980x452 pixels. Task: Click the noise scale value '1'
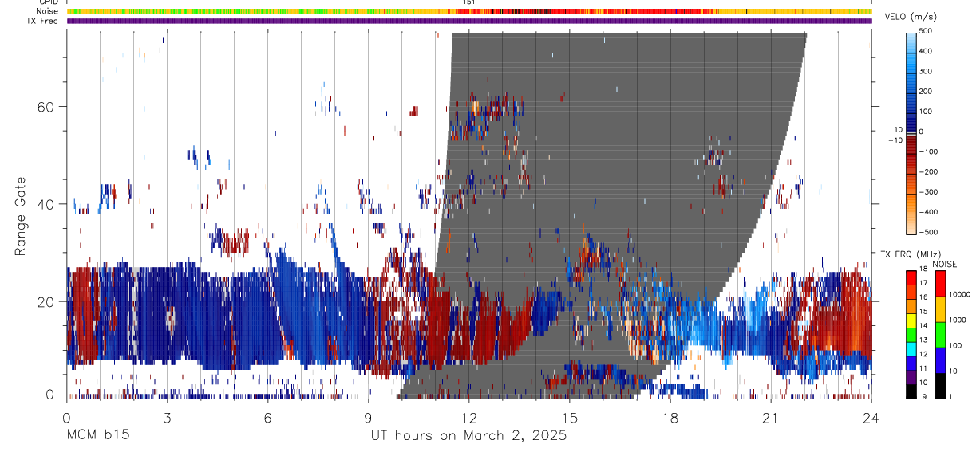pos(952,398)
